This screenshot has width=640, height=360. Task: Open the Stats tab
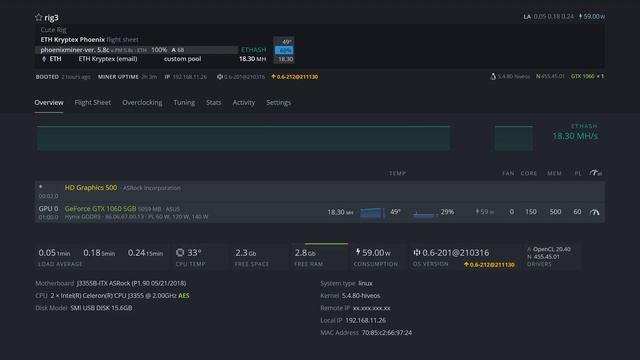click(x=213, y=102)
